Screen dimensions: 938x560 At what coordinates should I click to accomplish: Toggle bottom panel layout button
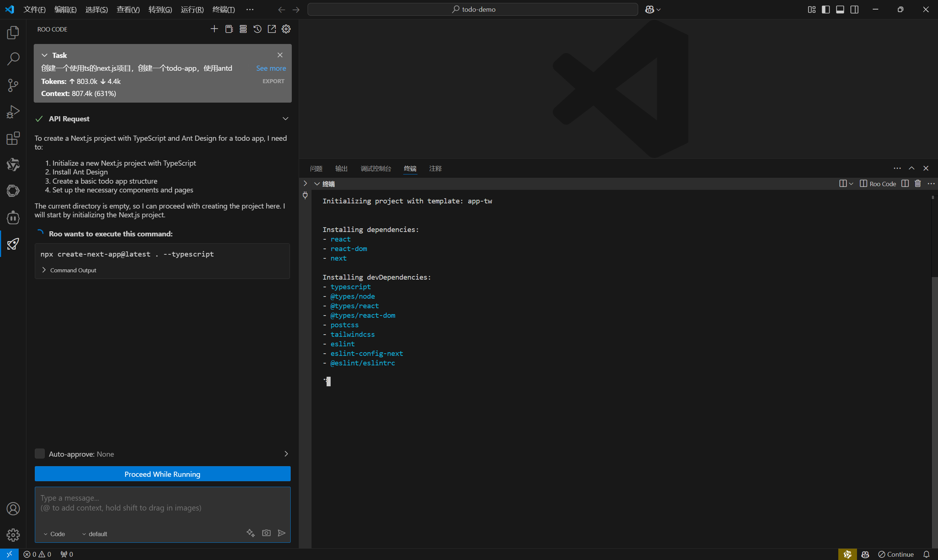tap(840, 10)
